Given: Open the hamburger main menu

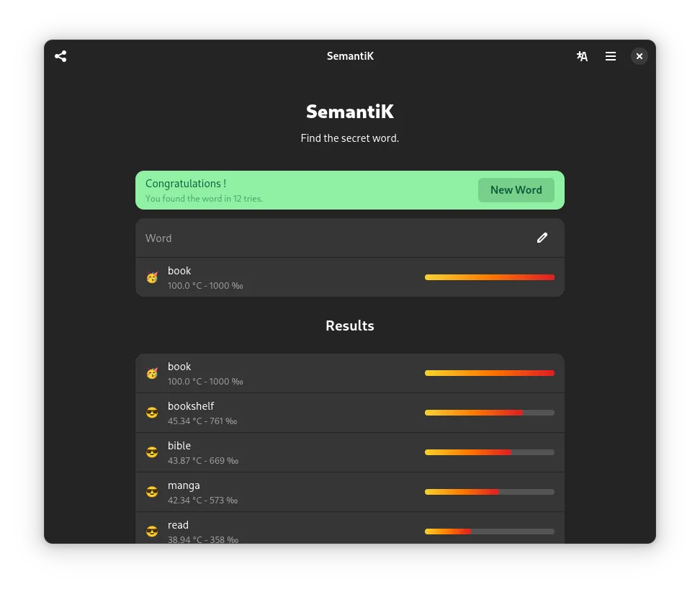Looking at the screenshot, I should pyautogui.click(x=611, y=56).
